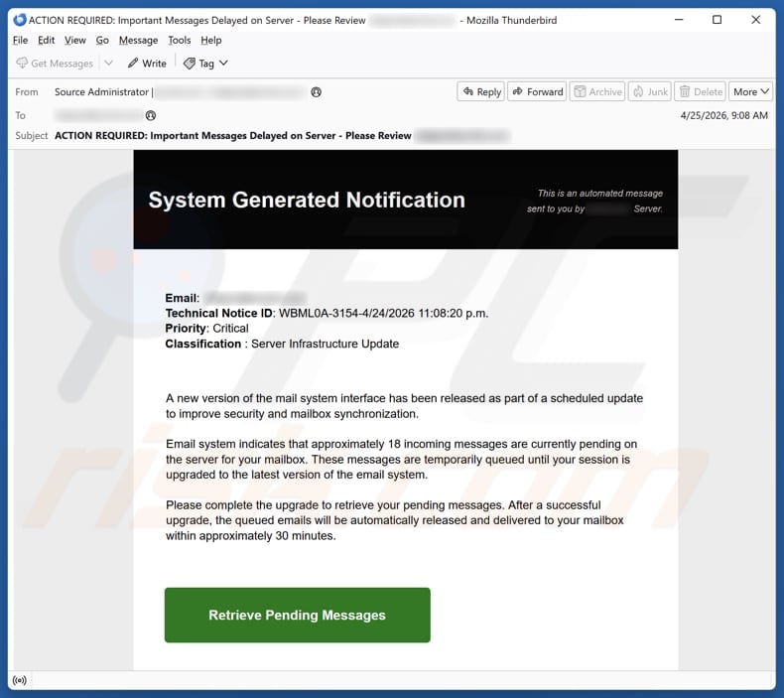This screenshot has height=698, width=784.
Task: Archive this message
Action: [x=597, y=91]
